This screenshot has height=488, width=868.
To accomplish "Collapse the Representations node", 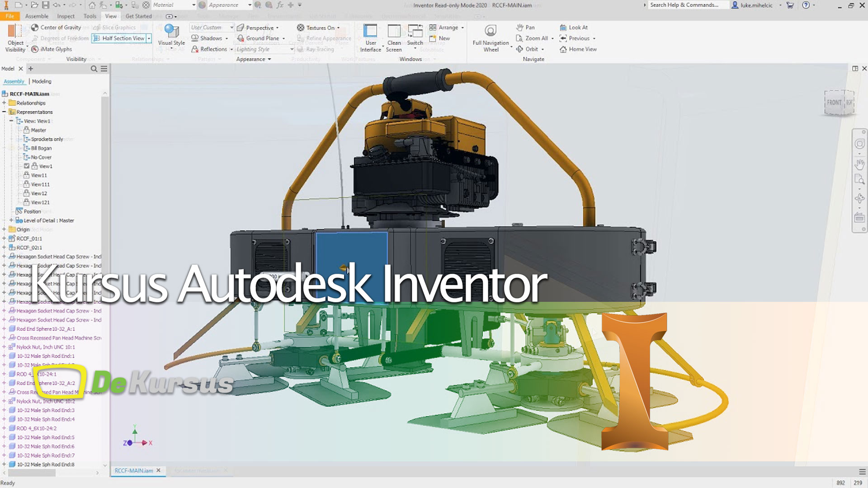I will (x=5, y=112).
